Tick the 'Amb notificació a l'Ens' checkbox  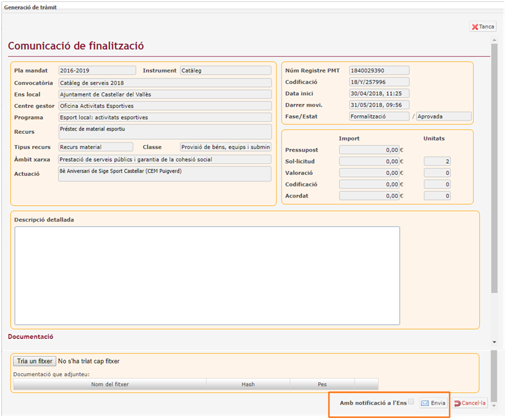click(411, 401)
